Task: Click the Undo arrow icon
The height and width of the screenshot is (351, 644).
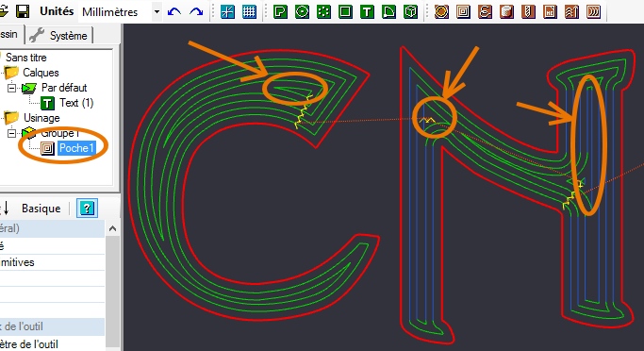Action: click(174, 11)
